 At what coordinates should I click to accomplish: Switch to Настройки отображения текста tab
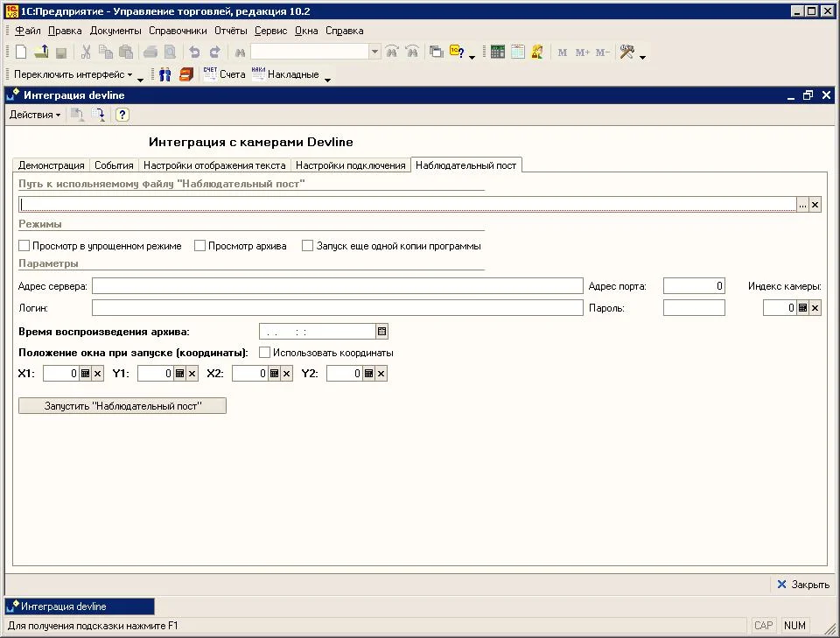(x=214, y=165)
